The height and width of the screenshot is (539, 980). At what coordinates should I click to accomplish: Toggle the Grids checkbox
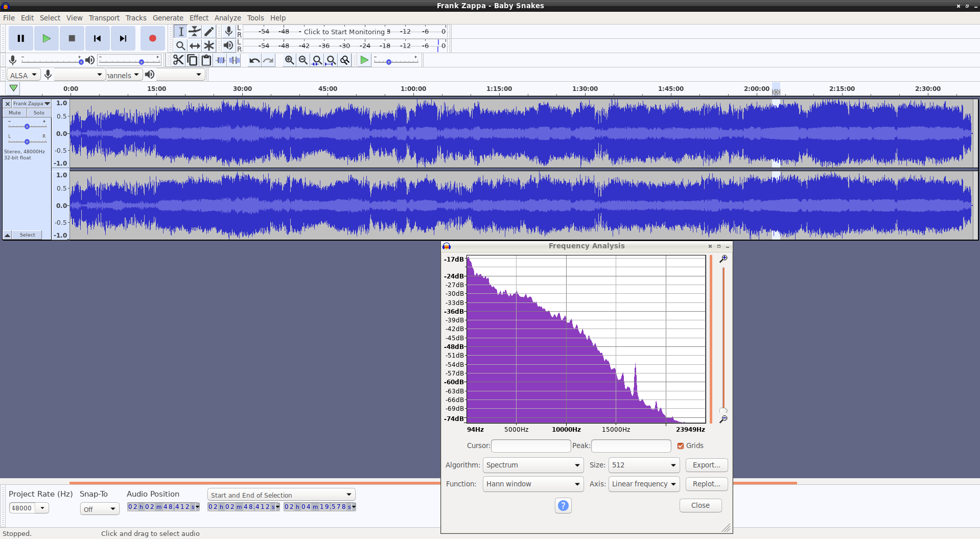681,446
